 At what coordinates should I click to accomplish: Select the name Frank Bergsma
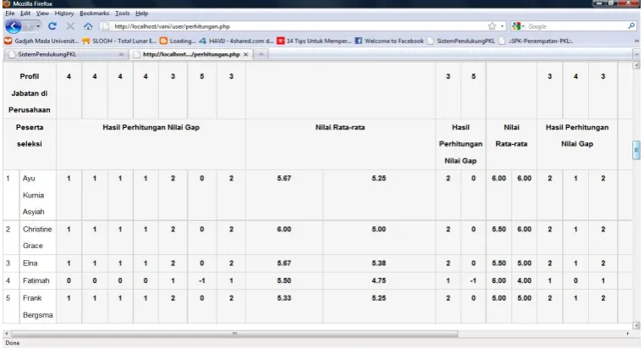tap(37, 307)
